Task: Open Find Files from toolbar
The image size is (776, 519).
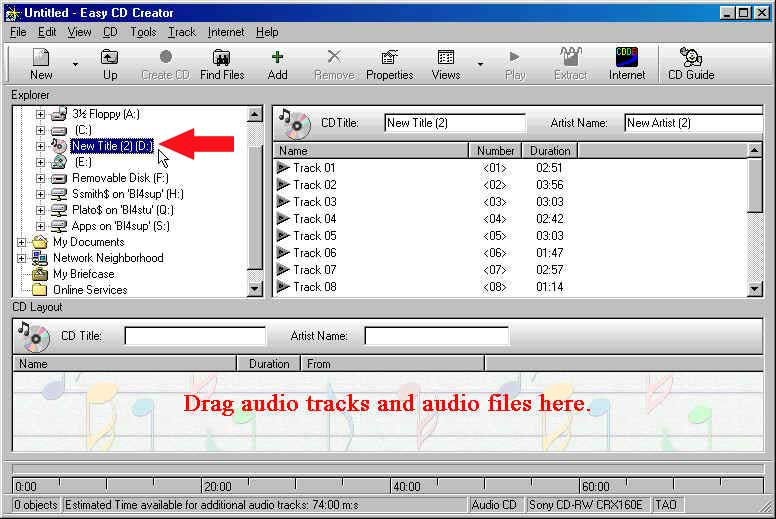Action: tap(222, 64)
